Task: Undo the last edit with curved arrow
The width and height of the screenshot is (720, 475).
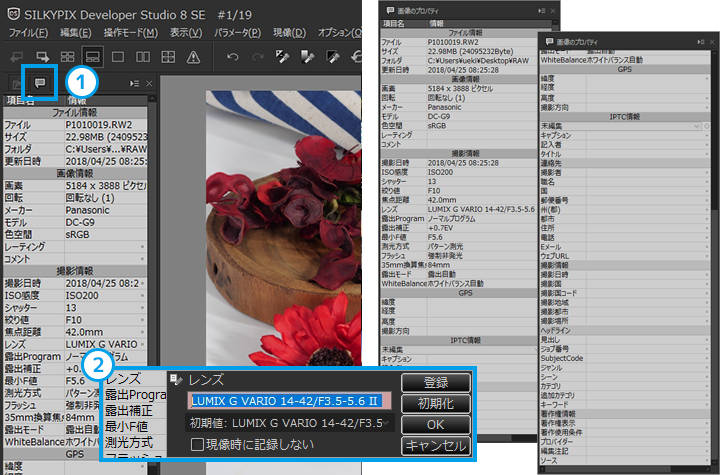Action: click(233, 57)
